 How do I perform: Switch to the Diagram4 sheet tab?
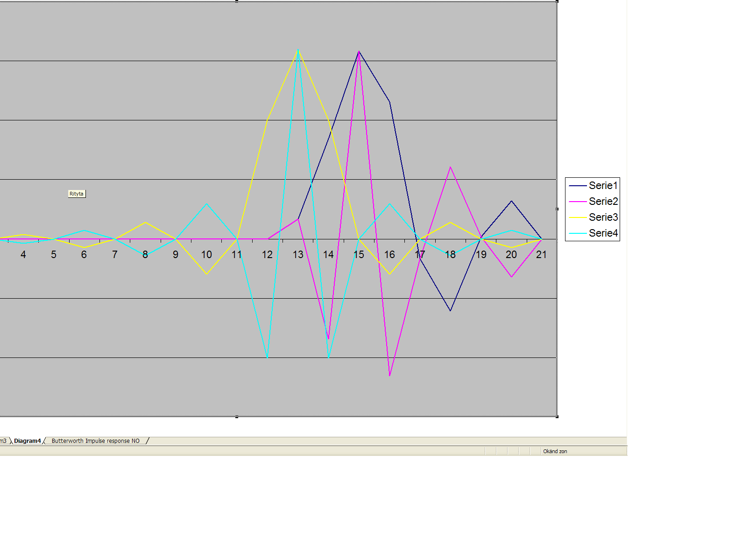tap(28, 441)
